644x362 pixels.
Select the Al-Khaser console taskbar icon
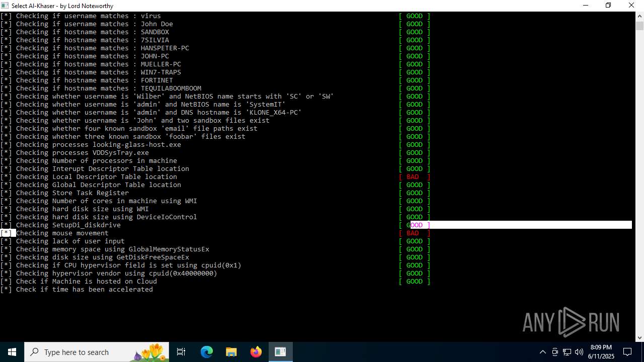(280, 352)
